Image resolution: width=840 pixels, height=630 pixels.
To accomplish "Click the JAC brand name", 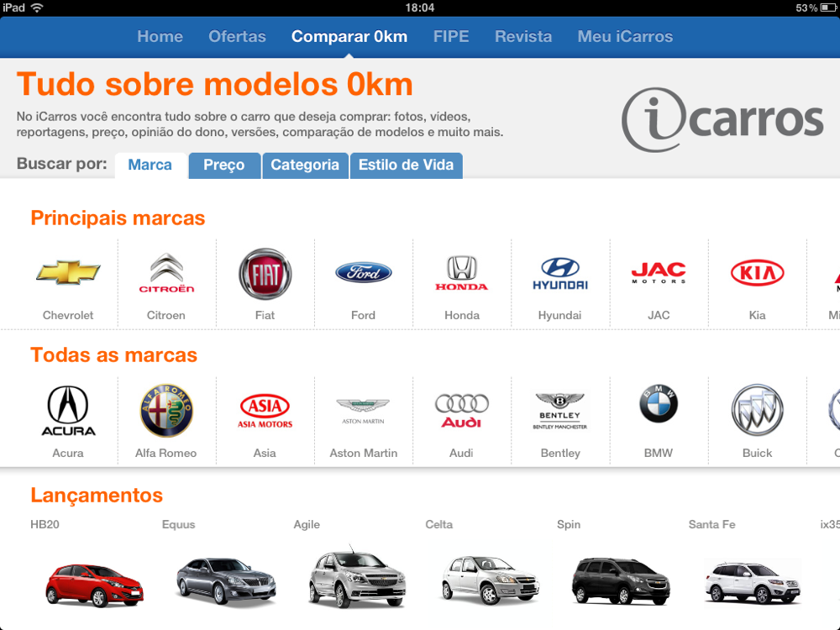I will point(659,315).
